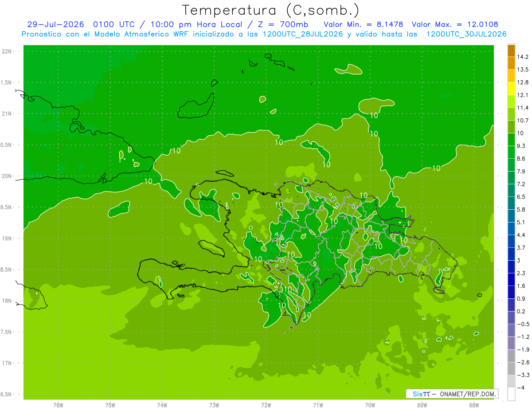Click the "18N" latitude label

7,301
